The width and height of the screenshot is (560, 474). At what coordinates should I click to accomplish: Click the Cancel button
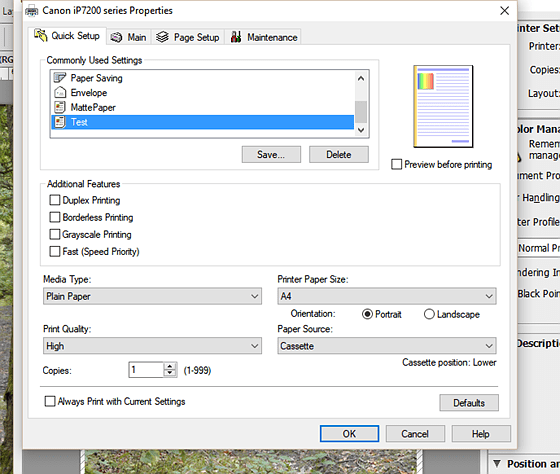(415, 434)
